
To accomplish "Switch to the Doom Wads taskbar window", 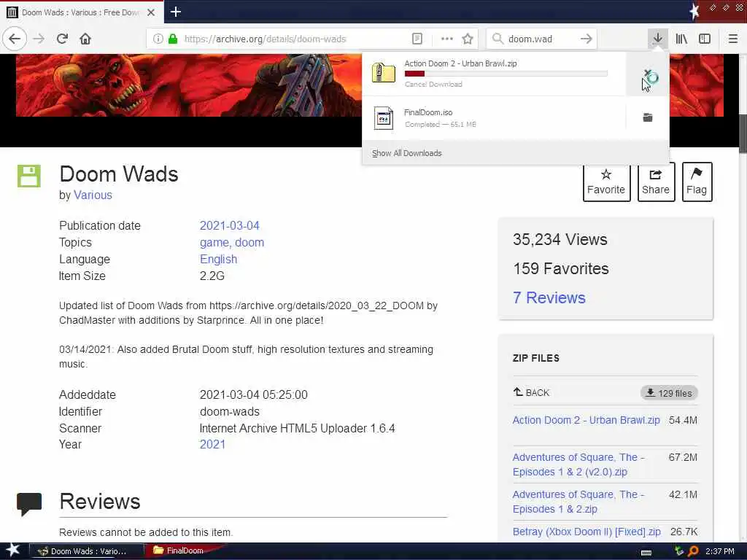I will pos(87,551).
